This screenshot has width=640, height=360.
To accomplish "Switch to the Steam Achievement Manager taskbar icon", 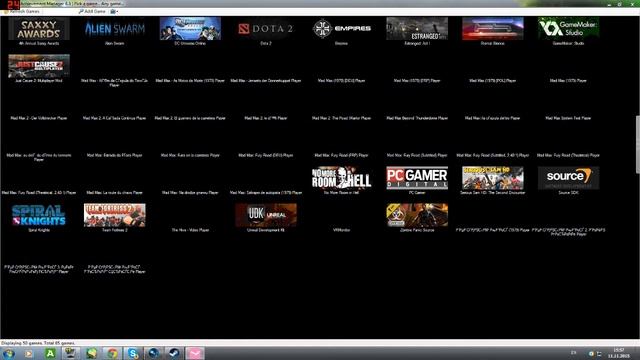I will coord(71,353).
